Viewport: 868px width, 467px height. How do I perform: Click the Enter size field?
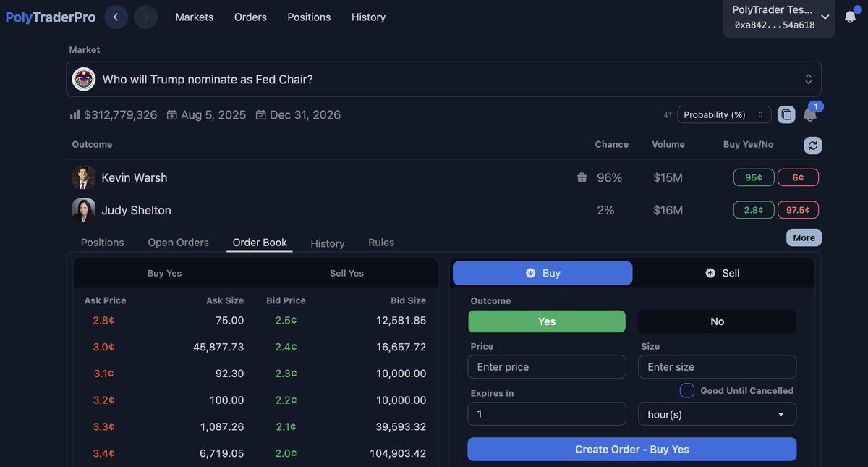pos(717,367)
